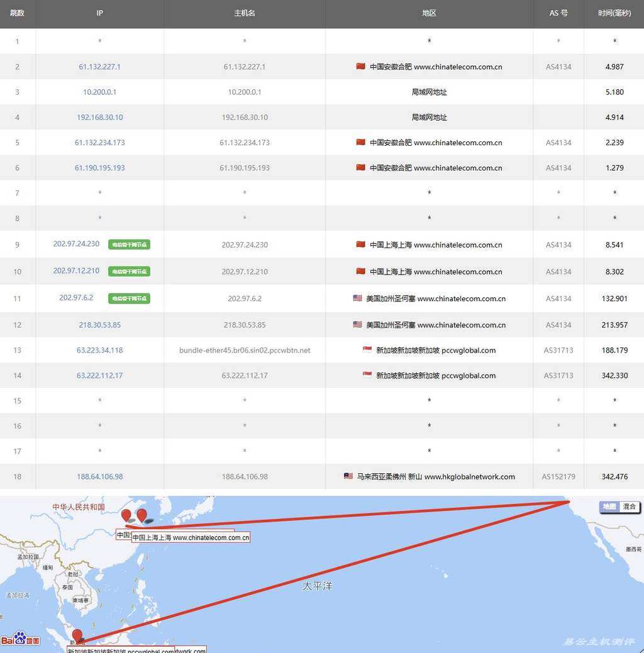The width and height of the screenshot is (644, 653).
Task: Click the Baidu map logo
Action: pos(20,639)
